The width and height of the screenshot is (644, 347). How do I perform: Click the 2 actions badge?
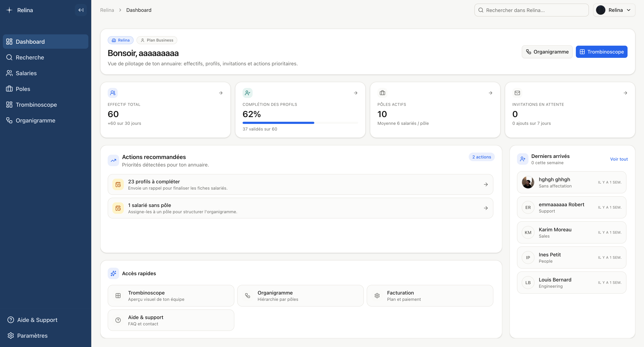482,157
